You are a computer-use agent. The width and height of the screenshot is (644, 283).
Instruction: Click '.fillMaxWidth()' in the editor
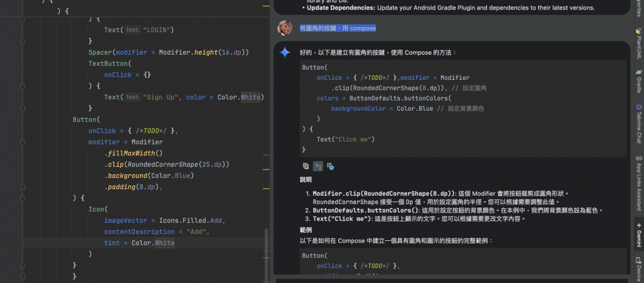point(133,153)
